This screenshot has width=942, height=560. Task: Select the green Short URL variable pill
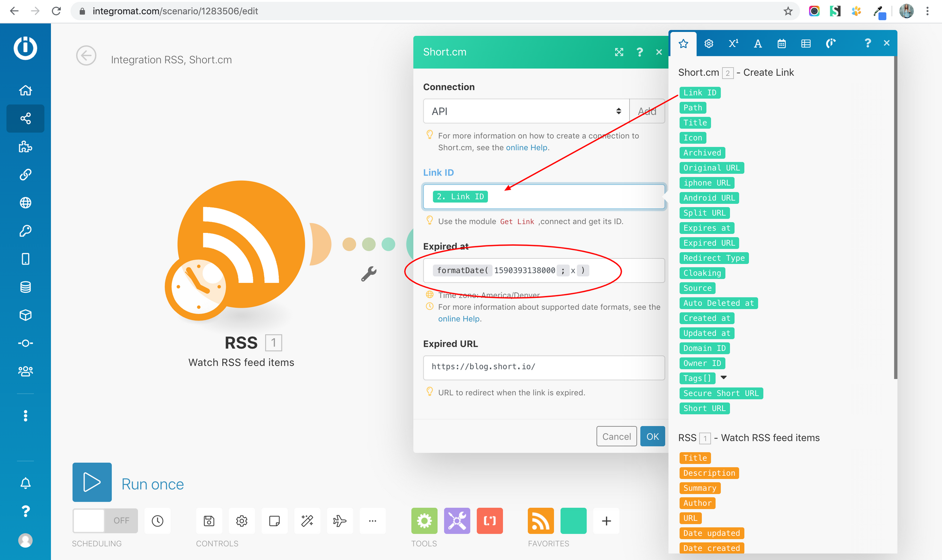704,408
